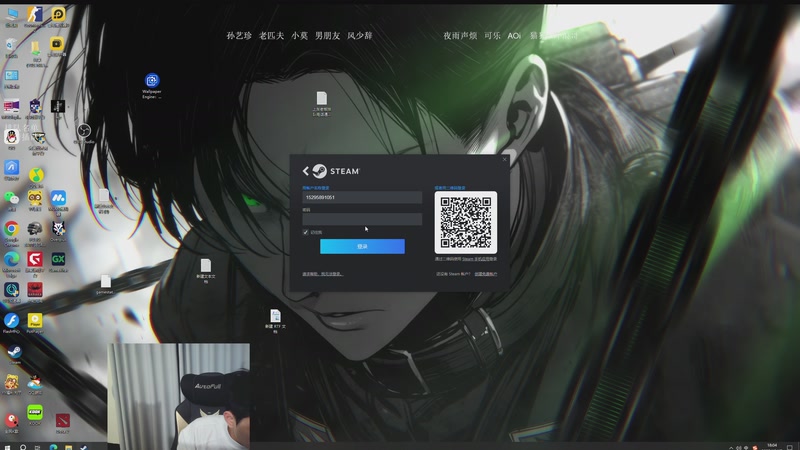The height and width of the screenshot is (450, 800).
Task: Open the yellow owl desktop icon
Action: pyautogui.click(x=35, y=198)
